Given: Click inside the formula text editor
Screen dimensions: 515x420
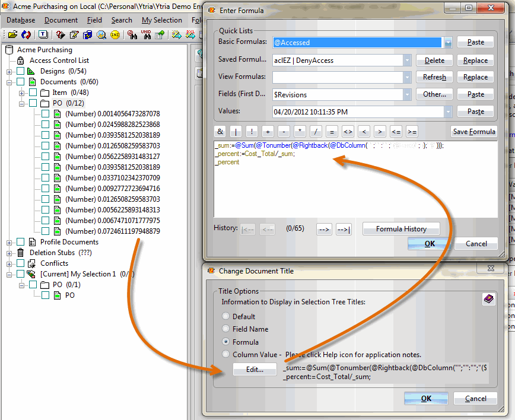Looking at the screenshot, I should pyautogui.click(x=356, y=190).
